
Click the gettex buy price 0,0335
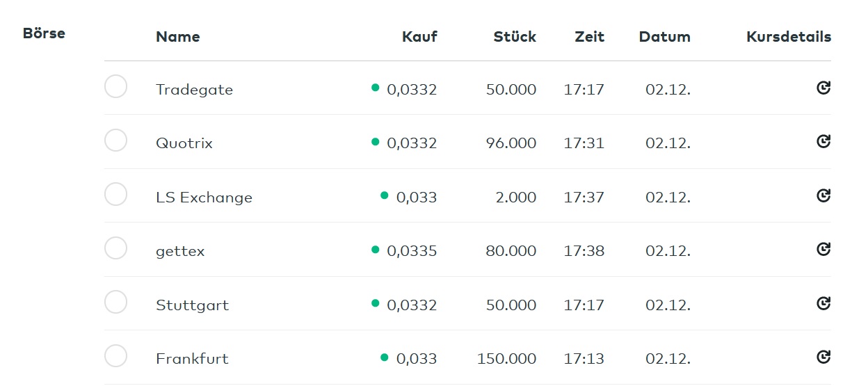(412, 251)
